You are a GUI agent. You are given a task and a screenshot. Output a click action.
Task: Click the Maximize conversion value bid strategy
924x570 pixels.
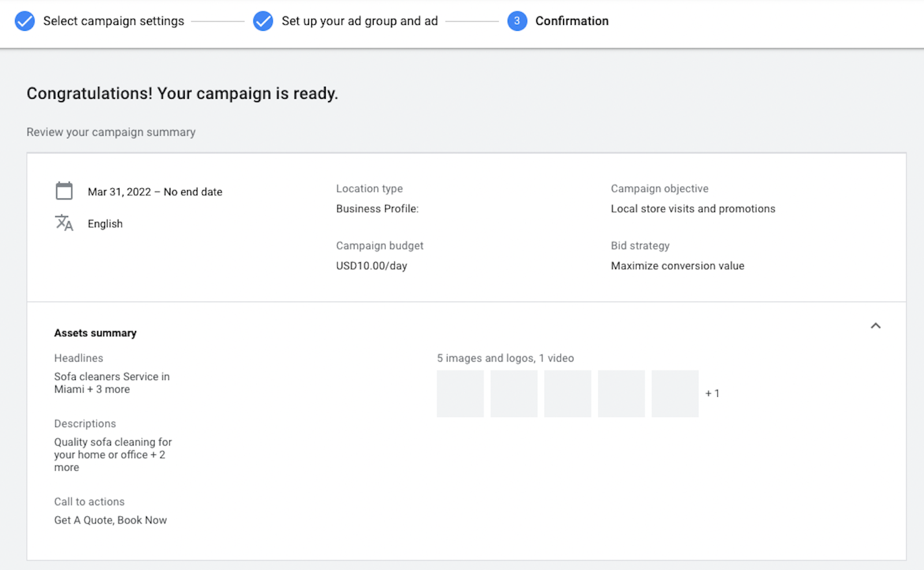coord(677,266)
